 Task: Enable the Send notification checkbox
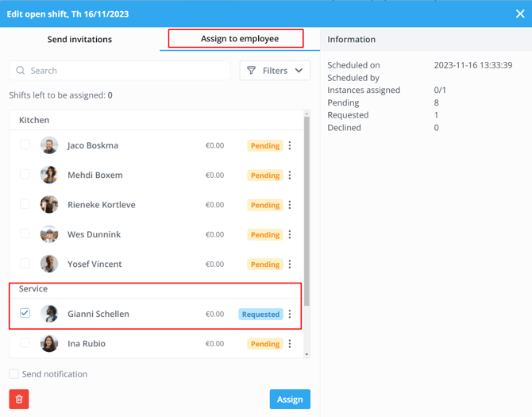pyautogui.click(x=14, y=374)
